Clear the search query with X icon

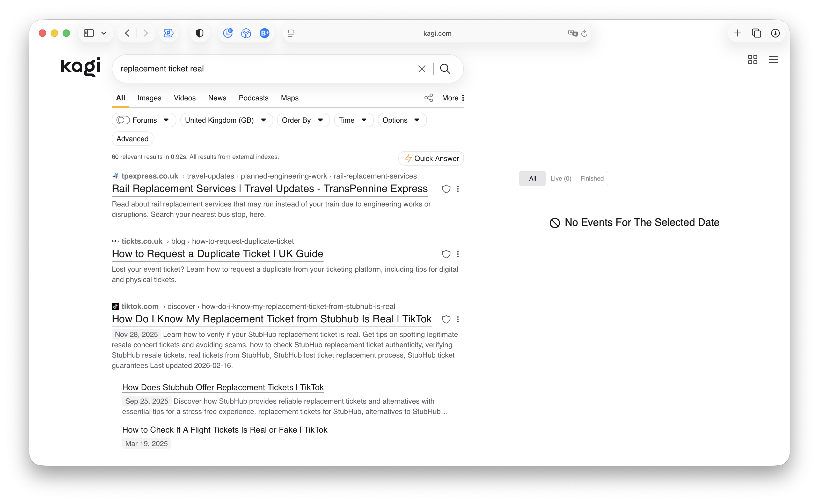pos(421,69)
